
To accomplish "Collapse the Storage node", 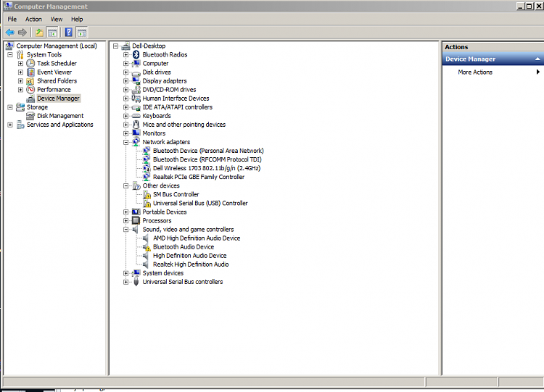I will click(10, 107).
